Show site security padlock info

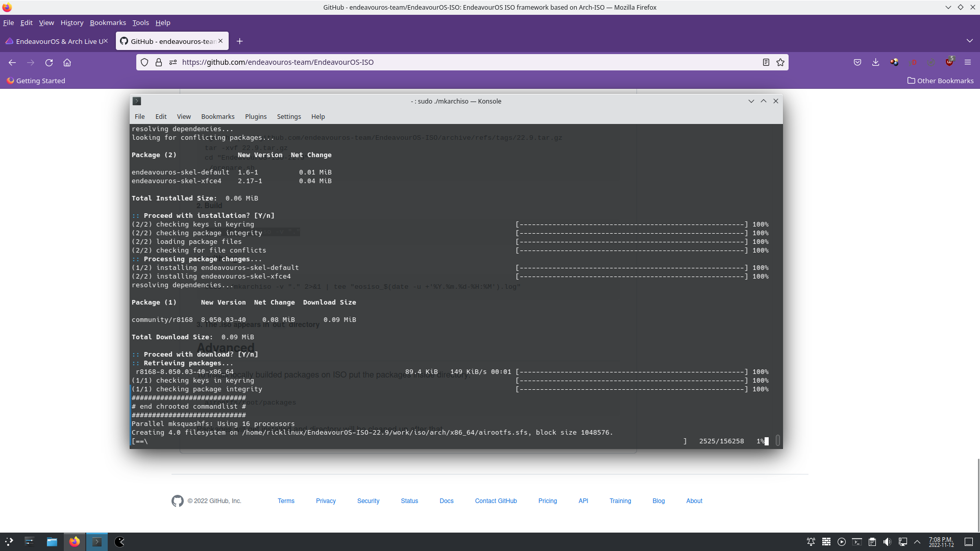pos(159,62)
